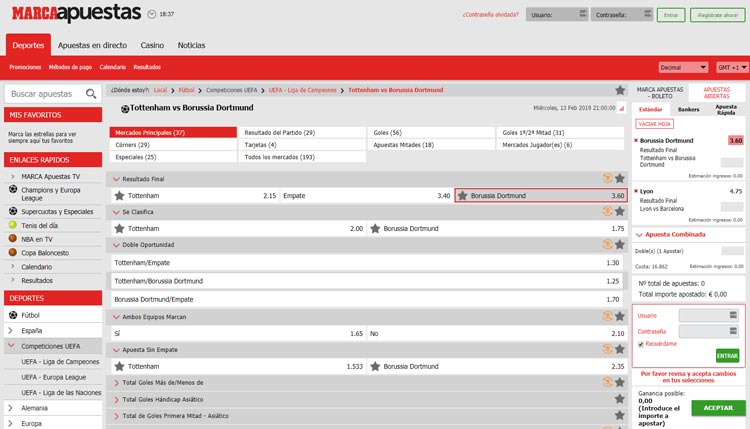750x429 pixels.
Task: Click orange info icon for Resultado Final
Action: (x=607, y=178)
